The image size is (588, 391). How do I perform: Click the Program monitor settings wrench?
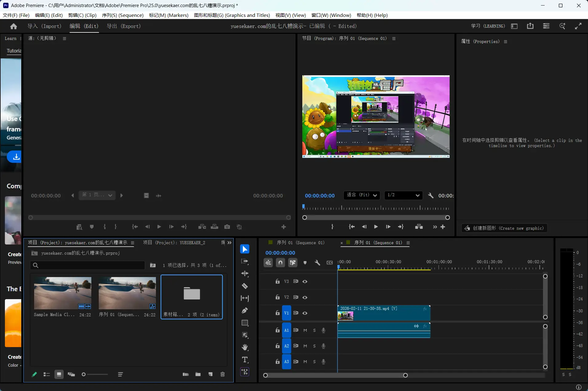431,196
